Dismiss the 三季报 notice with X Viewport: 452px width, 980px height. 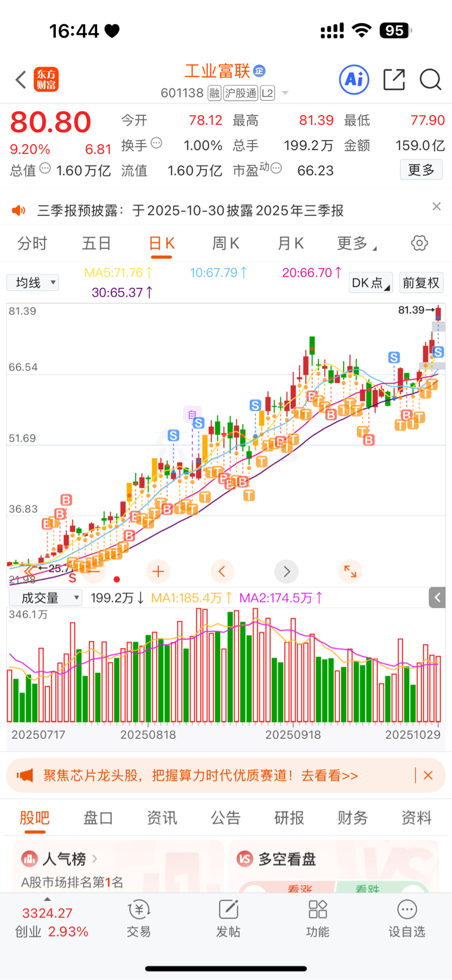point(436,206)
